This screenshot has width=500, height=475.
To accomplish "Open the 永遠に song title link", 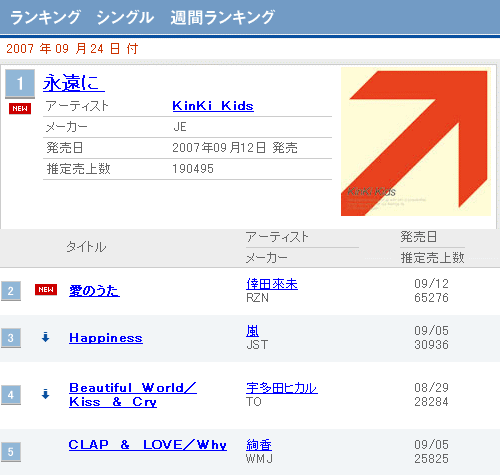I will click(74, 83).
